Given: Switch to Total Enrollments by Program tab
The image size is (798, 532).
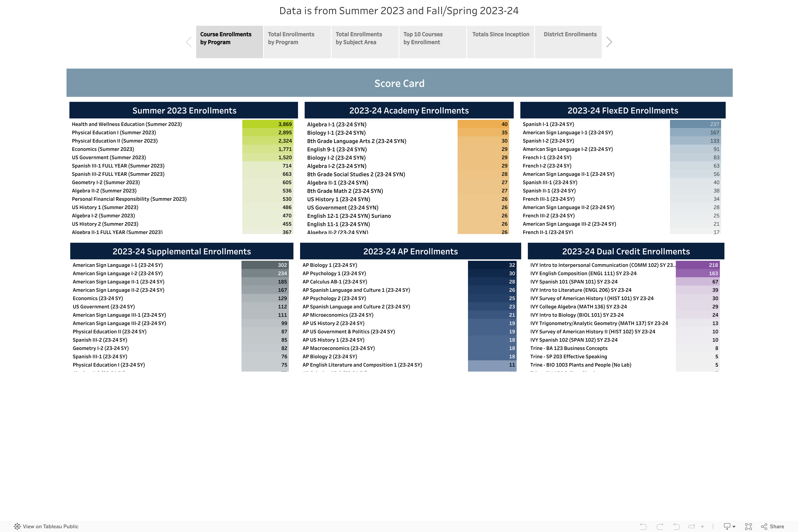Looking at the screenshot, I should tap(297, 42).
